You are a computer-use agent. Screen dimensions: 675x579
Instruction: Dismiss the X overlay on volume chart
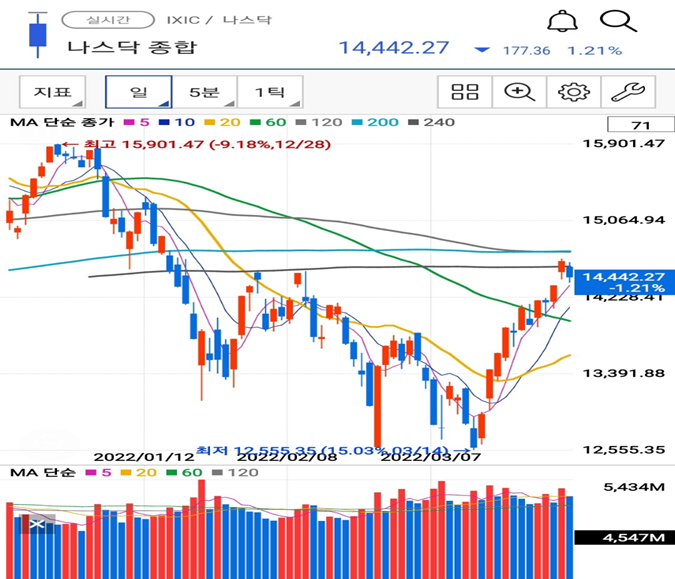pyautogui.click(x=37, y=524)
